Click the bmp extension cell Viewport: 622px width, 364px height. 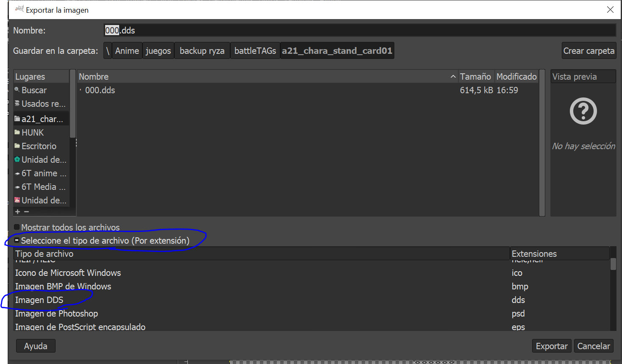(x=520, y=286)
